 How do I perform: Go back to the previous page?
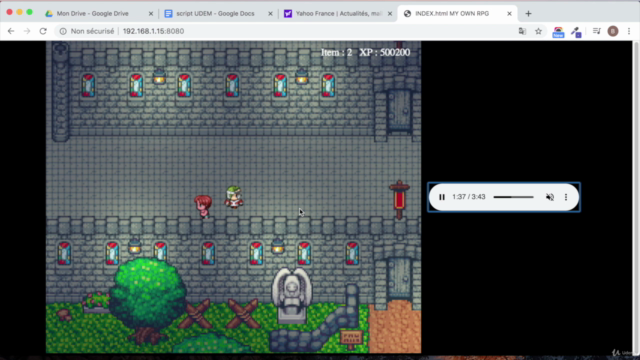click(11, 31)
